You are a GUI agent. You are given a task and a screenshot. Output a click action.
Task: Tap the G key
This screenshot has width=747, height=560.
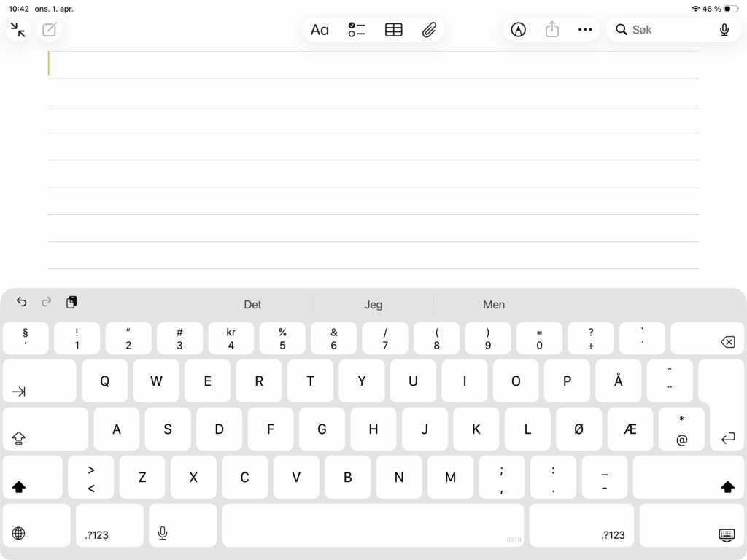322,429
